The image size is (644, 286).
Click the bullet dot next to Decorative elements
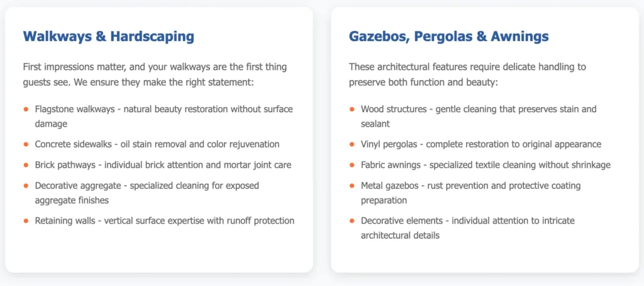point(352,220)
